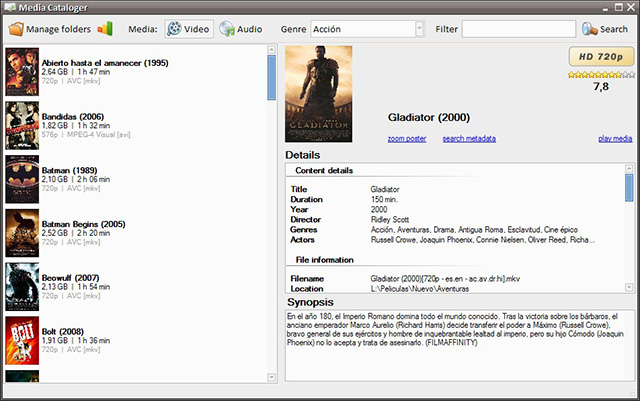Click the HD 720p badge

[x=601, y=56]
